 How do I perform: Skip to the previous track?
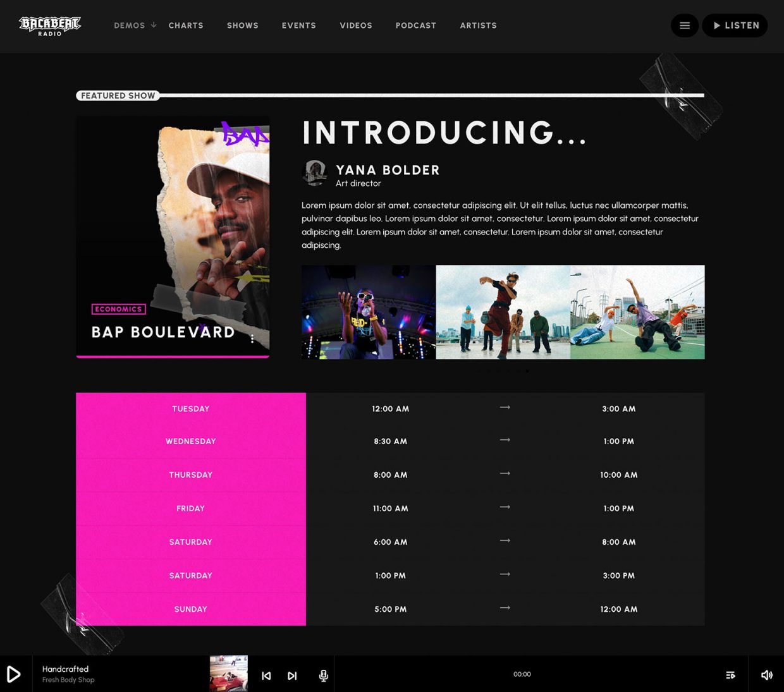[266, 676]
